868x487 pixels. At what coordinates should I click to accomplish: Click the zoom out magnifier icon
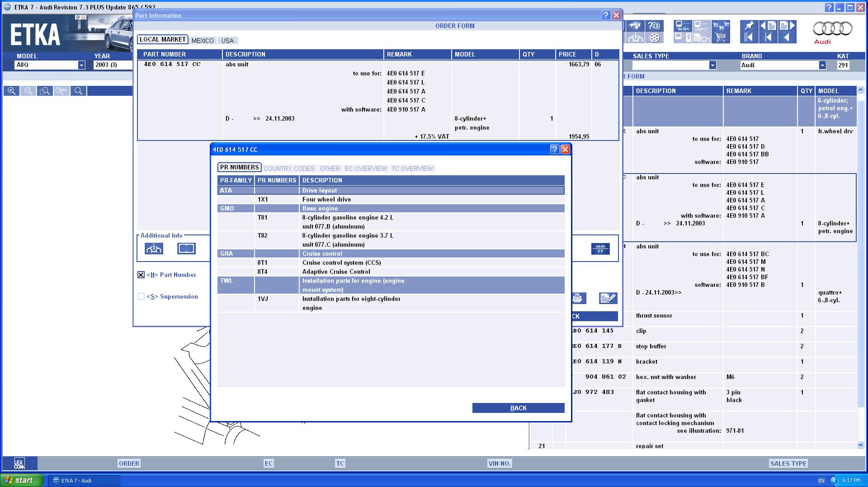tap(28, 91)
